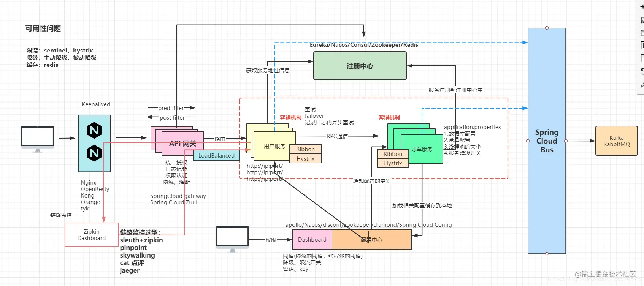Select the client computer monitor icon beside Nginx
The image size is (644, 286).
click(38, 139)
